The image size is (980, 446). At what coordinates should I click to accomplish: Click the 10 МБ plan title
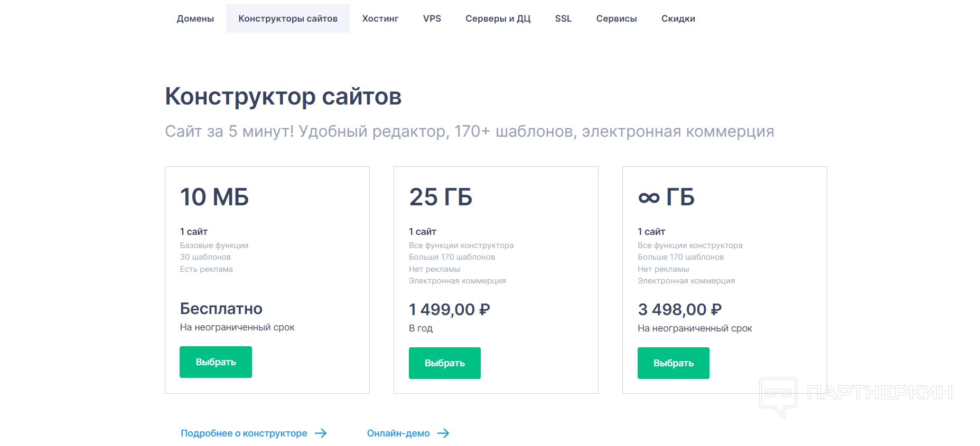(214, 197)
